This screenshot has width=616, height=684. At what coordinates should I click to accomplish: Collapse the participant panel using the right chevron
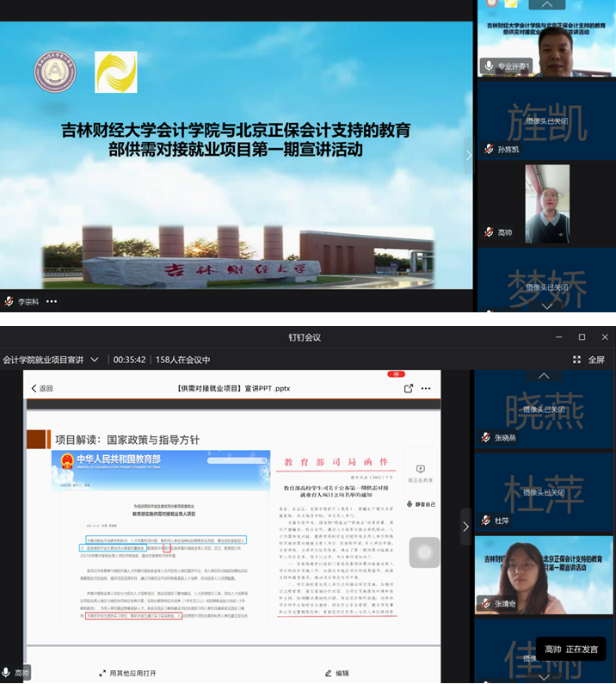(466, 527)
